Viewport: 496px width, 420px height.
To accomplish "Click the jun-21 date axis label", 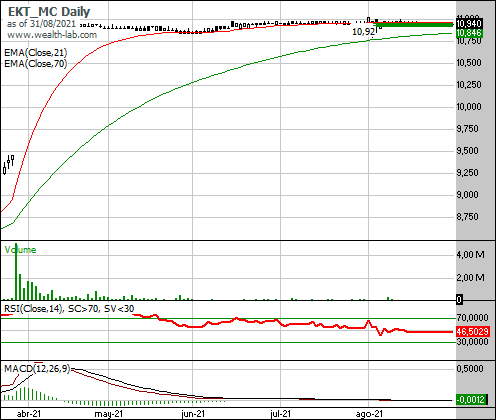I will pos(193,414).
